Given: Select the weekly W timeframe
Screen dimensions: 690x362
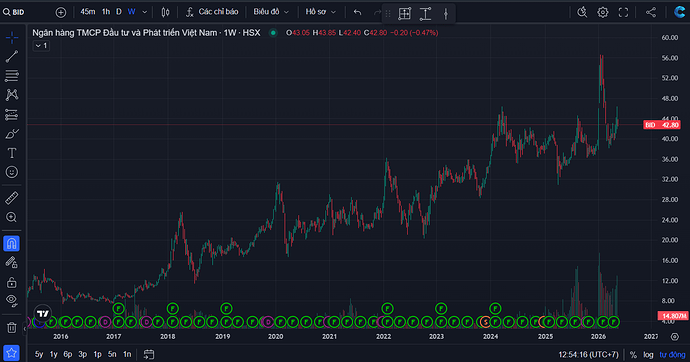Looking at the screenshot, I should point(131,12).
